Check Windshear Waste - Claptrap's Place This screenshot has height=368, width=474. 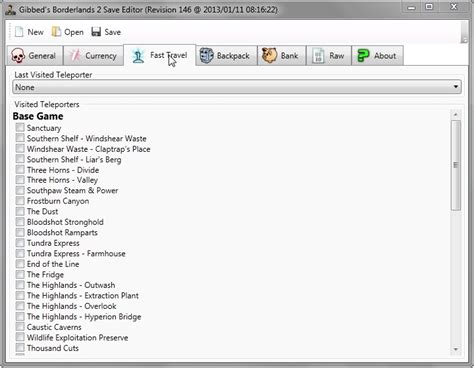click(20, 148)
